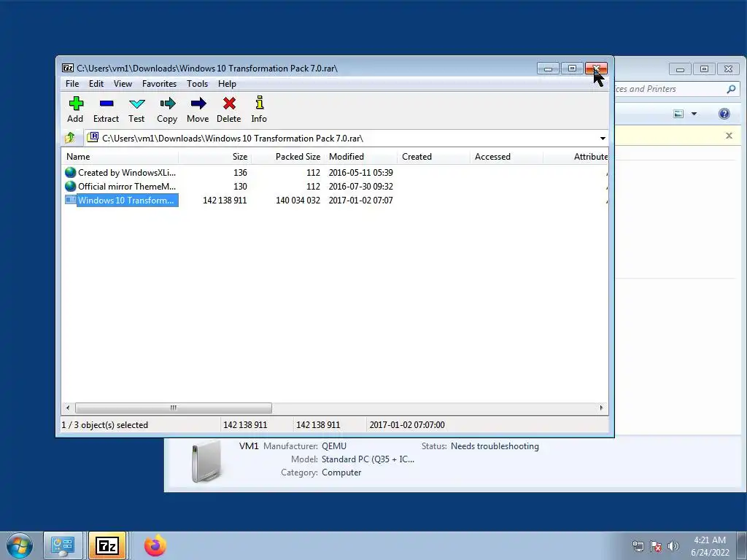The image size is (747, 560).
Task: Select the Created by WindowsXLi... file
Action: (127, 172)
